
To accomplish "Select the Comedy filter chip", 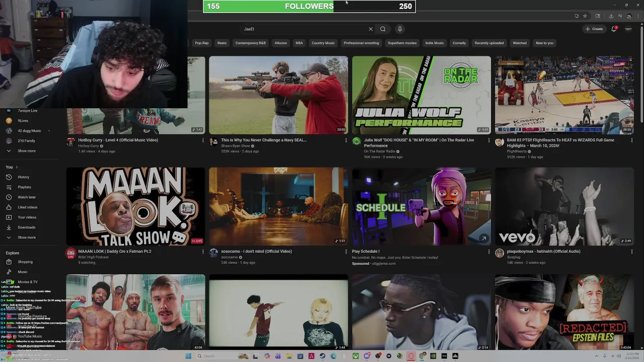I will (x=459, y=43).
